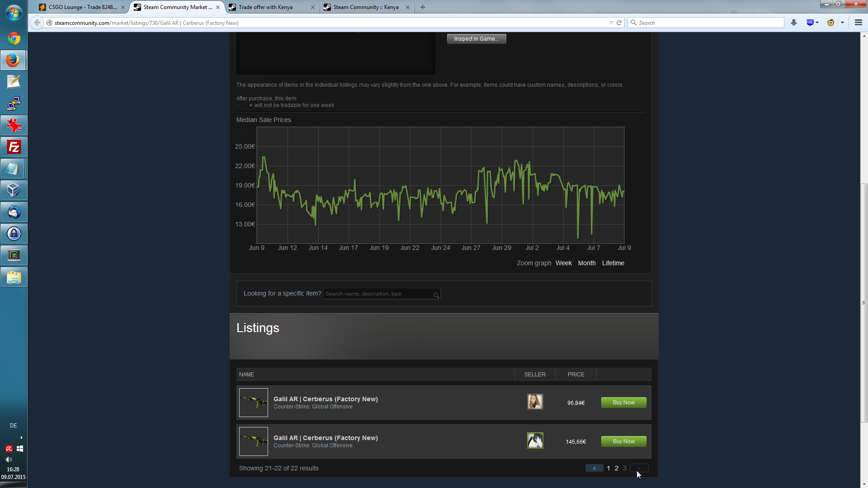The width and height of the screenshot is (868, 488).
Task: Click the page reload icon
Action: [x=619, y=23]
